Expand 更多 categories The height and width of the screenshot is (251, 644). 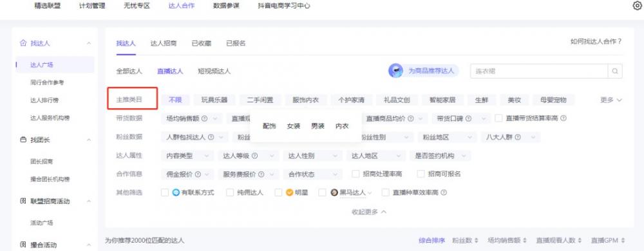(611, 100)
